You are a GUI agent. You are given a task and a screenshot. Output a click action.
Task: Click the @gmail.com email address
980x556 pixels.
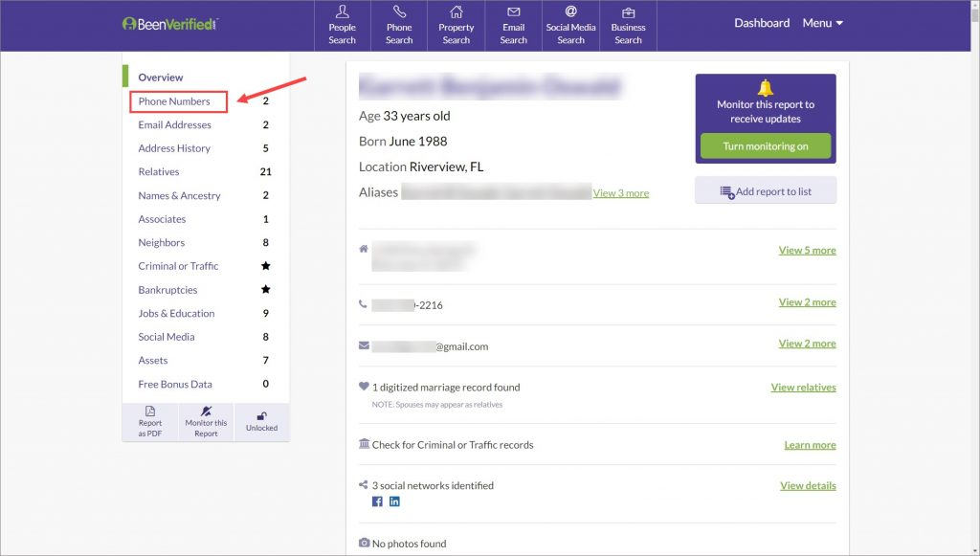(x=430, y=346)
